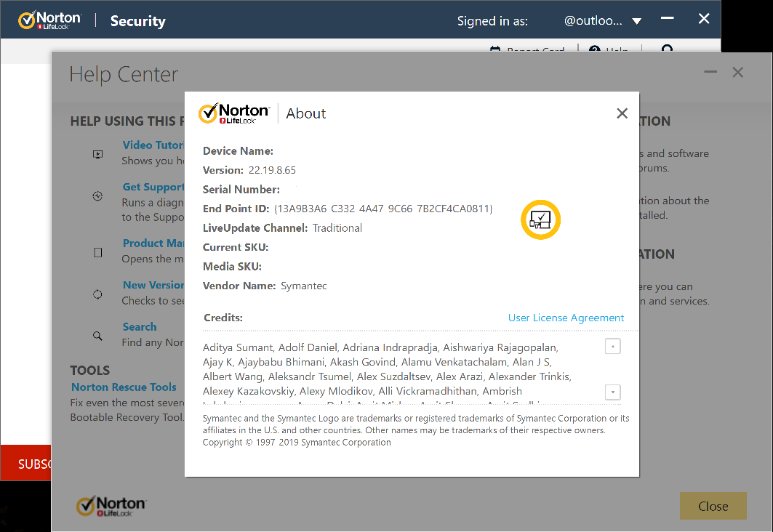Click the Vendor Name value Symantec
This screenshot has width=773, height=532.
click(x=304, y=286)
